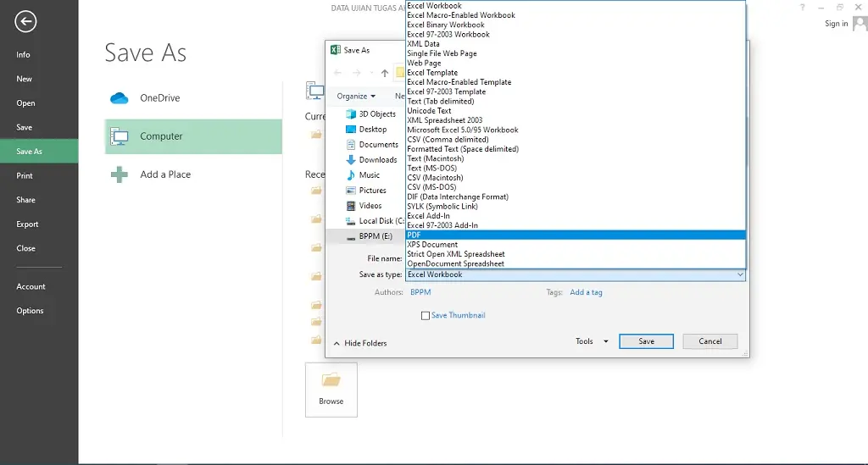Choose Excel Binary Workbook file type

coord(576,25)
